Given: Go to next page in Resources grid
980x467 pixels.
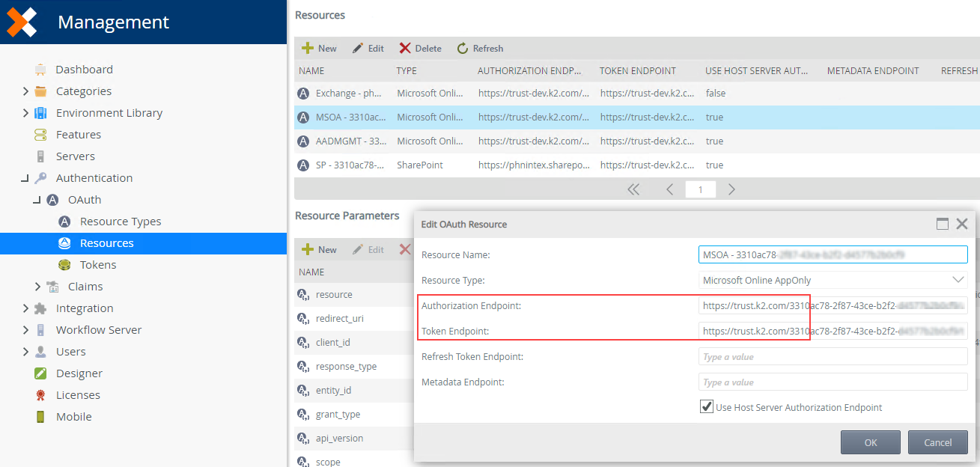Looking at the screenshot, I should pos(731,189).
